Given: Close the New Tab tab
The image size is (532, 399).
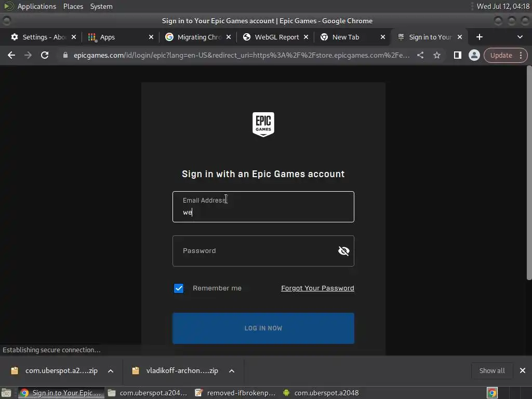Looking at the screenshot, I should (x=383, y=37).
